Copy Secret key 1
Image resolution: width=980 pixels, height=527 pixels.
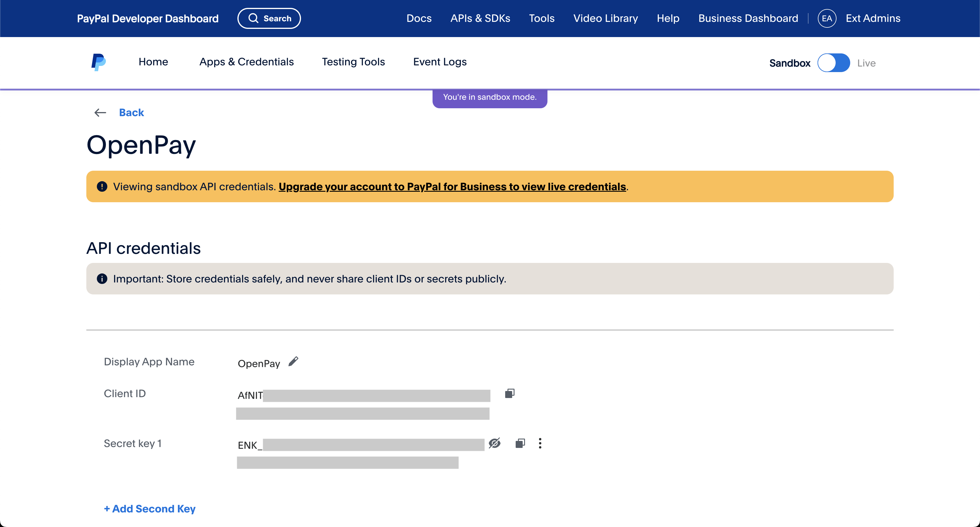(x=520, y=443)
